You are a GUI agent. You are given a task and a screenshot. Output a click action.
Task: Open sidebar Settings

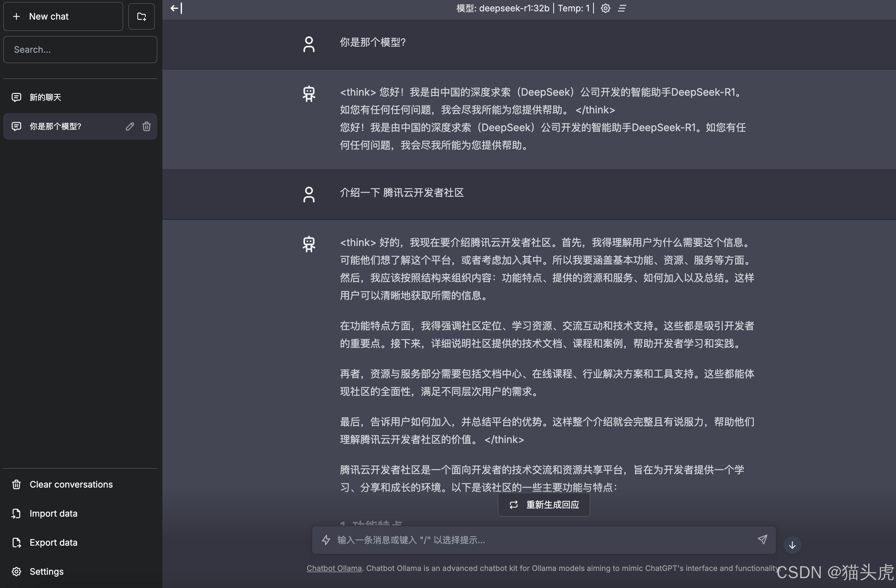coord(46,572)
